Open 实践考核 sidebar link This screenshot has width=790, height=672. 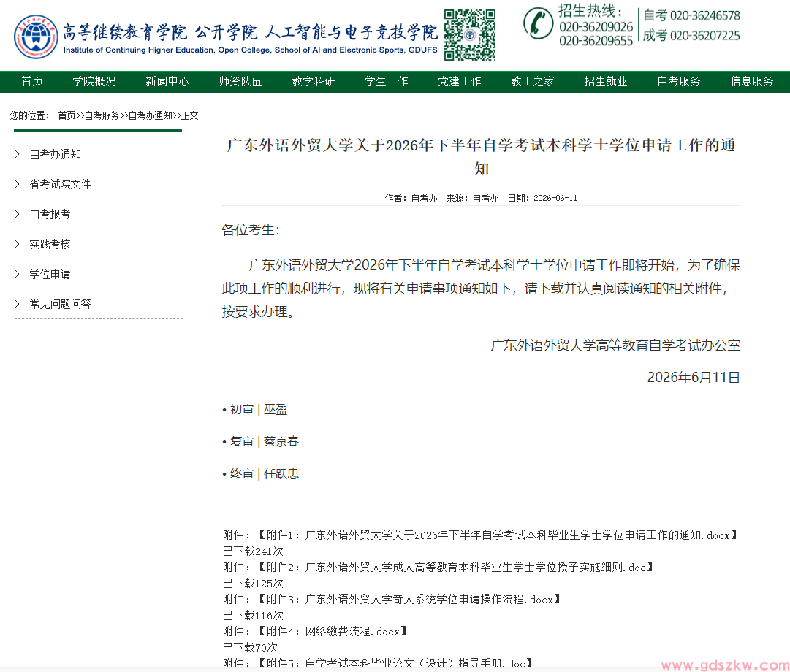(x=50, y=244)
